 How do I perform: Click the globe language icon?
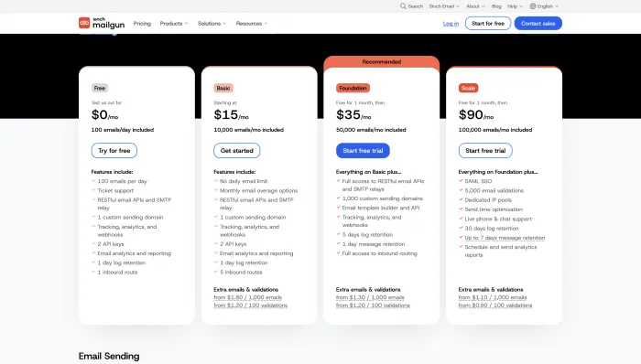(533, 6)
